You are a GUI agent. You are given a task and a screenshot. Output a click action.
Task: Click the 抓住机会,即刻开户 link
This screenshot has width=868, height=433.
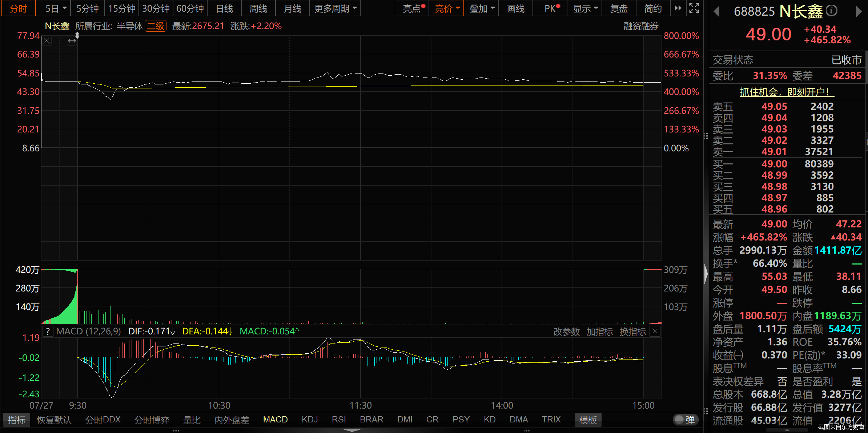click(787, 92)
